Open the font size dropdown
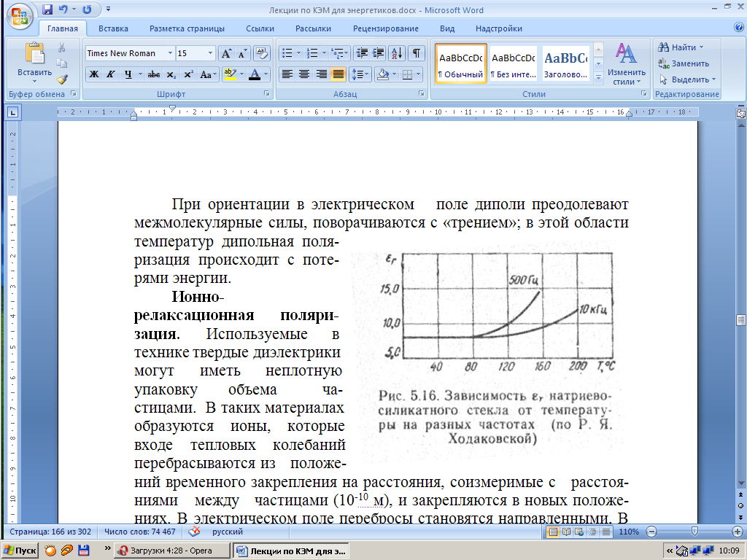 point(210,53)
